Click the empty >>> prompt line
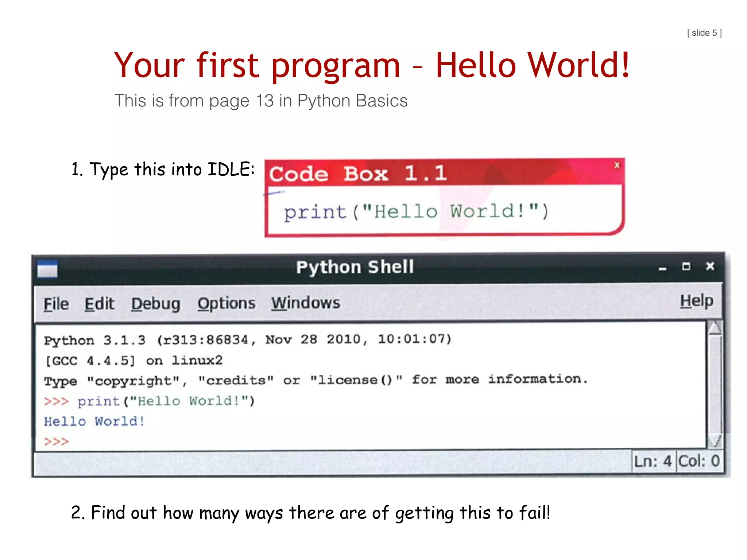The height and width of the screenshot is (560, 747). coord(57,442)
